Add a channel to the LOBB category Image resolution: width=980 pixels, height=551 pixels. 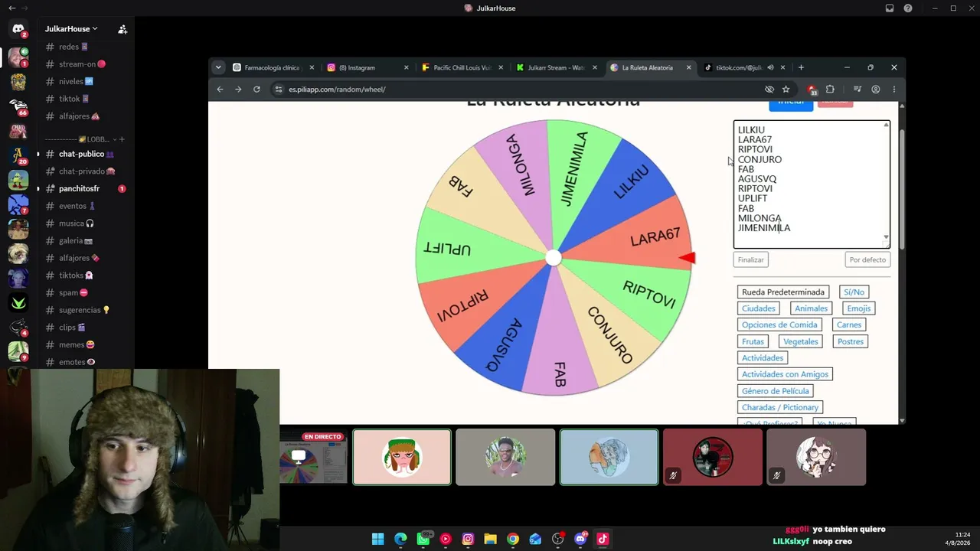click(122, 139)
